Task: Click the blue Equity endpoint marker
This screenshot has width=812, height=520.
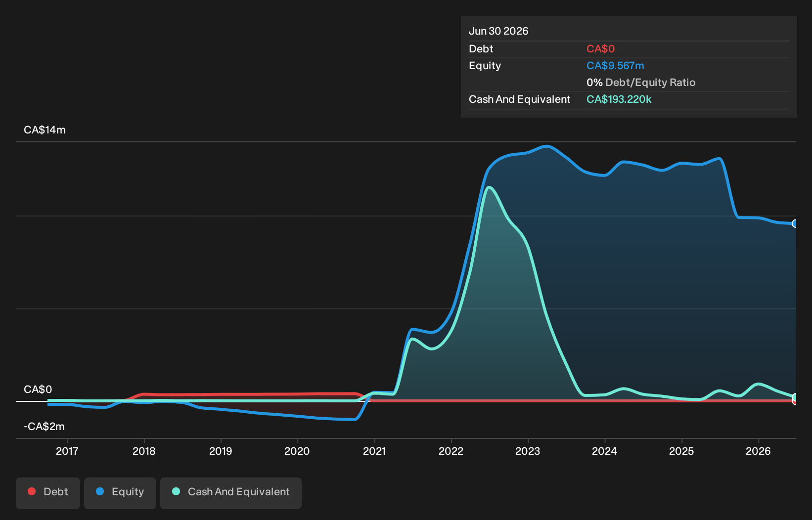Action: coord(795,223)
